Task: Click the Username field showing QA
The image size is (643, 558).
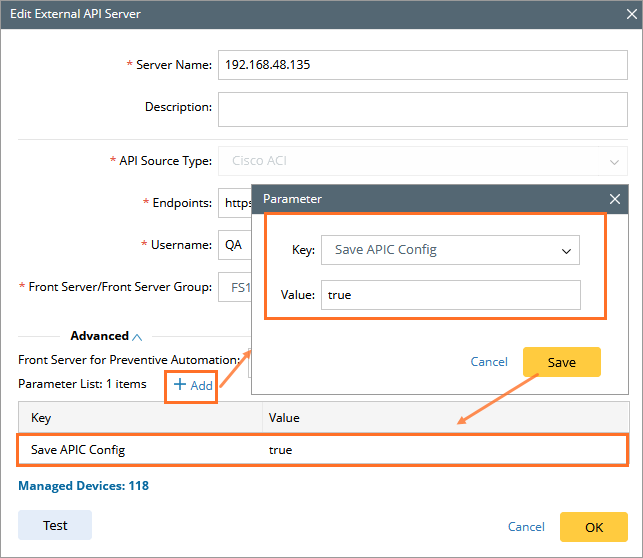Action: tap(234, 244)
